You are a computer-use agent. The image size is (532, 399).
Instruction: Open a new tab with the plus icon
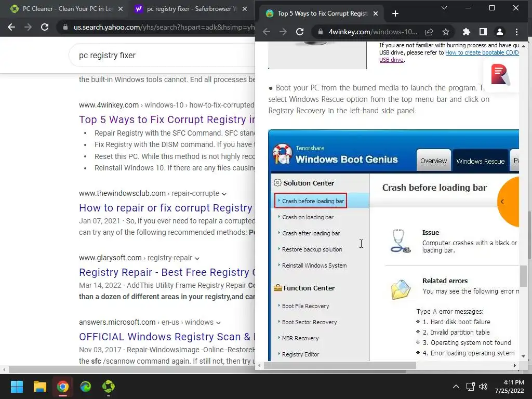(395, 14)
